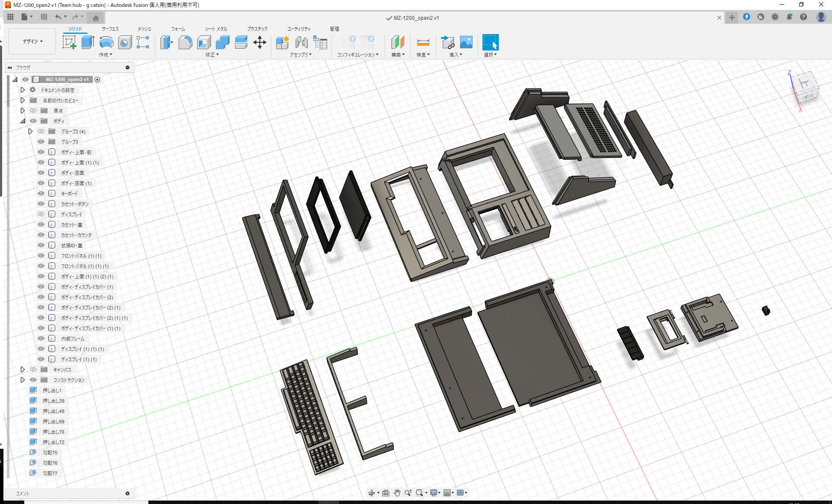Switch to the シートメタル tab
This screenshot has width=832, height=504.
coord(215,29)
